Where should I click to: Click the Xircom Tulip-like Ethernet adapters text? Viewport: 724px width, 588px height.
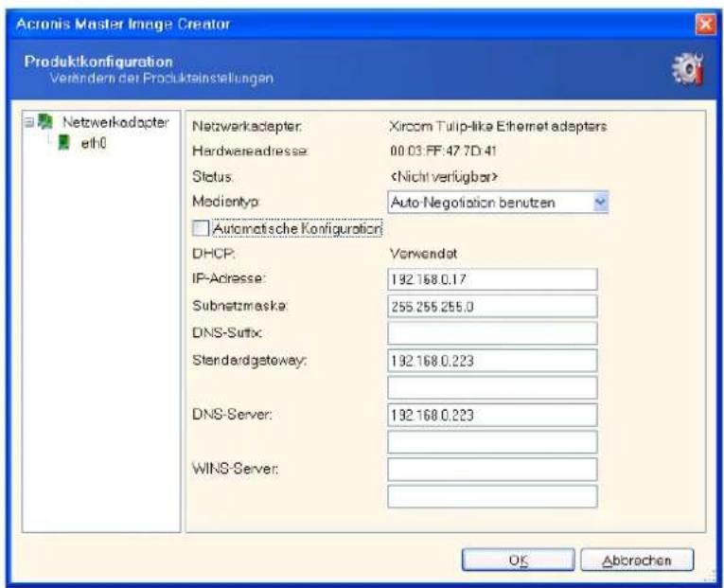(498, 126)
